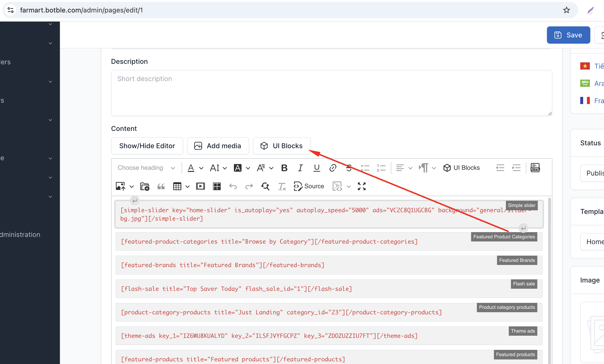
Task: Increase indent in the editor toolbar
Action: point(516,168)
